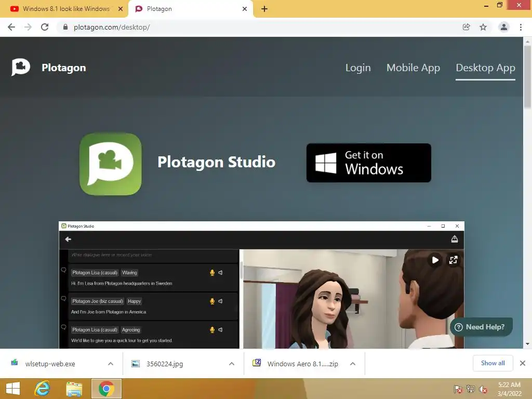Open the network tray icon

[x=471, y=389]
